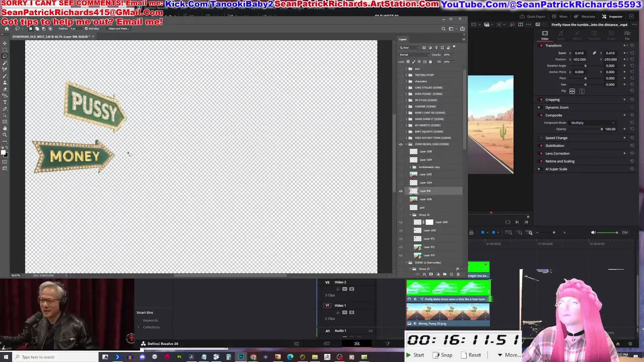Click the flip horizontal icon
This screenshot has width=644, height=362.
572,91
